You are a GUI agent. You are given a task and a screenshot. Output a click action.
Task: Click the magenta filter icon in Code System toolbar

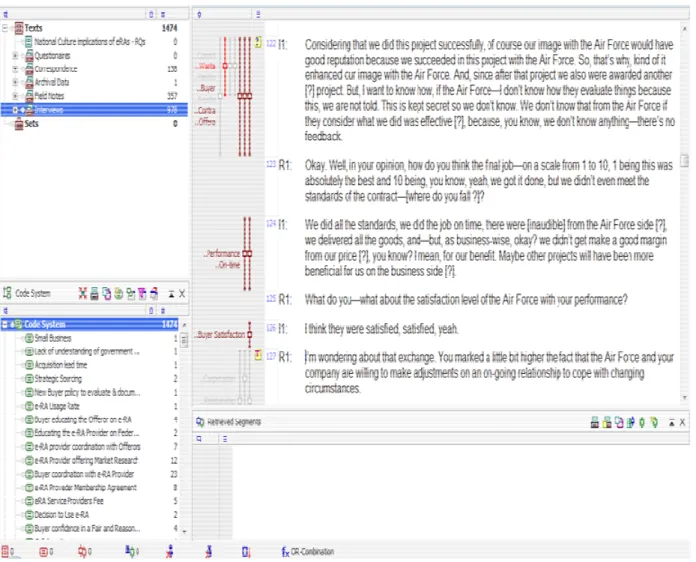142,293
